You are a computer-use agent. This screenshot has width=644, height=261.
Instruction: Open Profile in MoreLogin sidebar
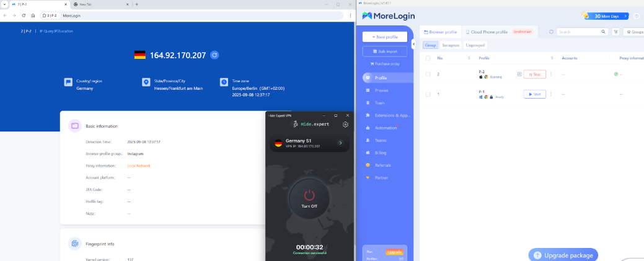(x=388, y=77)
